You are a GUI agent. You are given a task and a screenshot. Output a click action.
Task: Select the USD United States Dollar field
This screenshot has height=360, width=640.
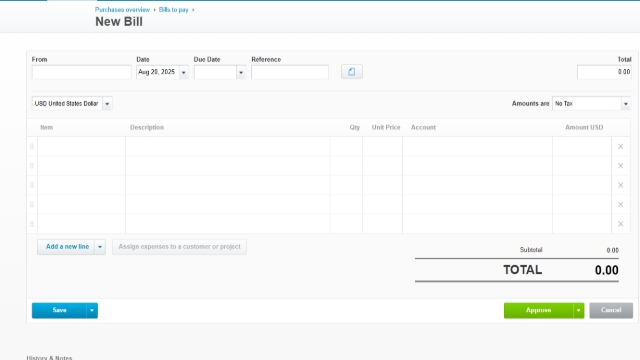(x=67, y=104)
